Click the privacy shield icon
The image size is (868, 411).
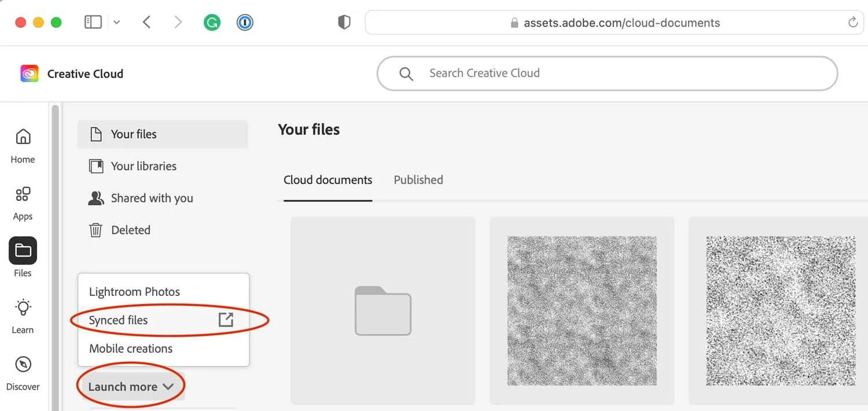344,23
